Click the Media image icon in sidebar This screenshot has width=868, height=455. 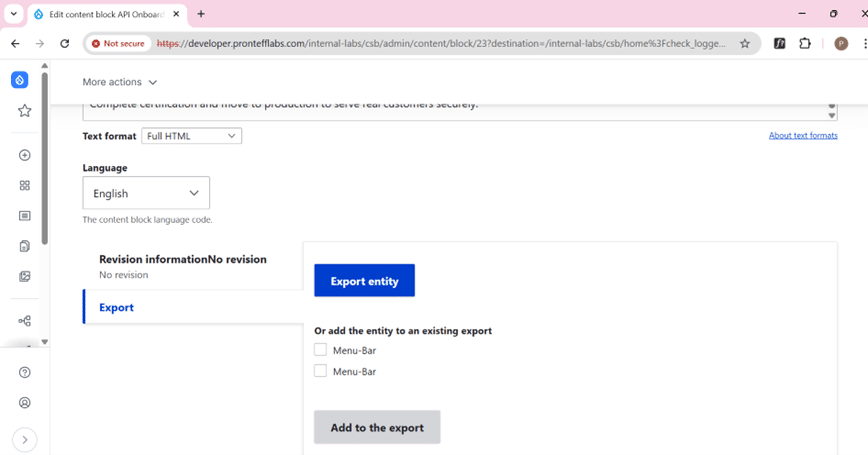(24, 276)
